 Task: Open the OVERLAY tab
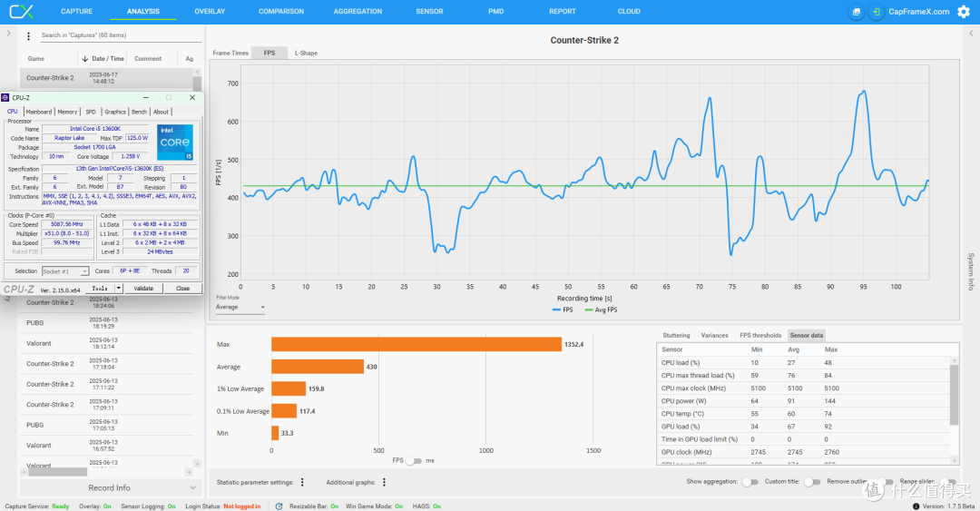[210, 11]
